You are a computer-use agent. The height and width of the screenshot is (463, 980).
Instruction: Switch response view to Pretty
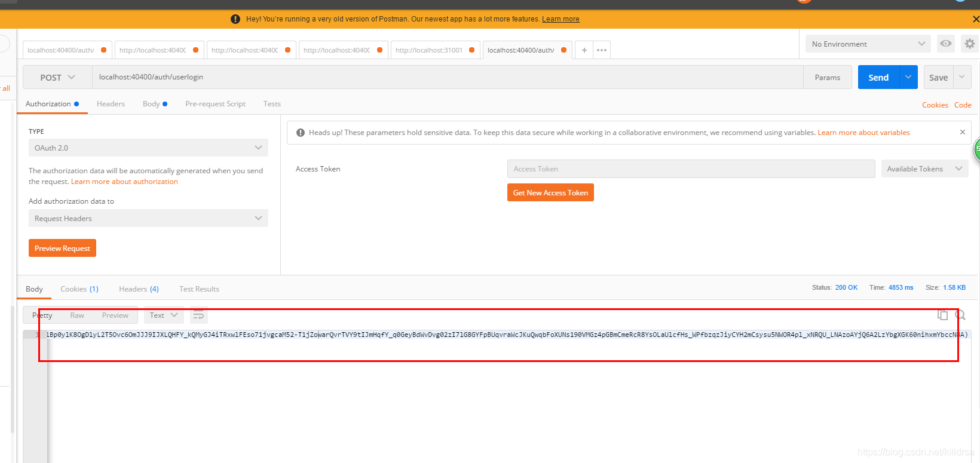pos(42,315)
